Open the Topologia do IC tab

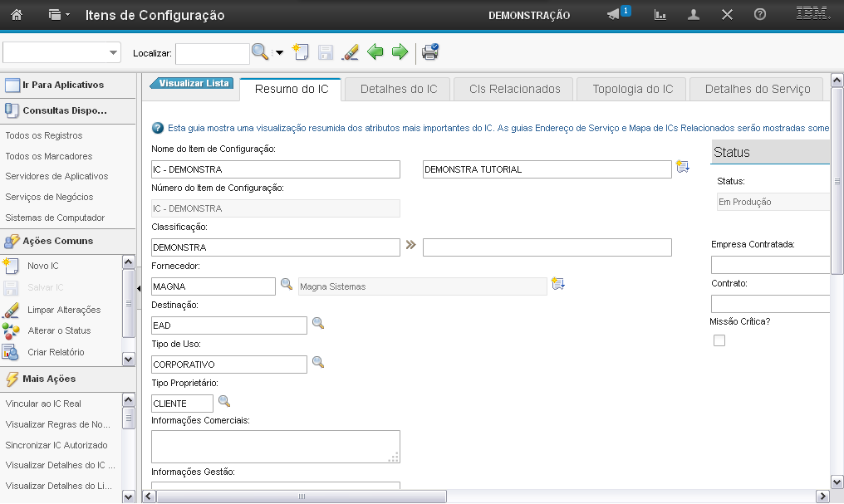(632, 89)
